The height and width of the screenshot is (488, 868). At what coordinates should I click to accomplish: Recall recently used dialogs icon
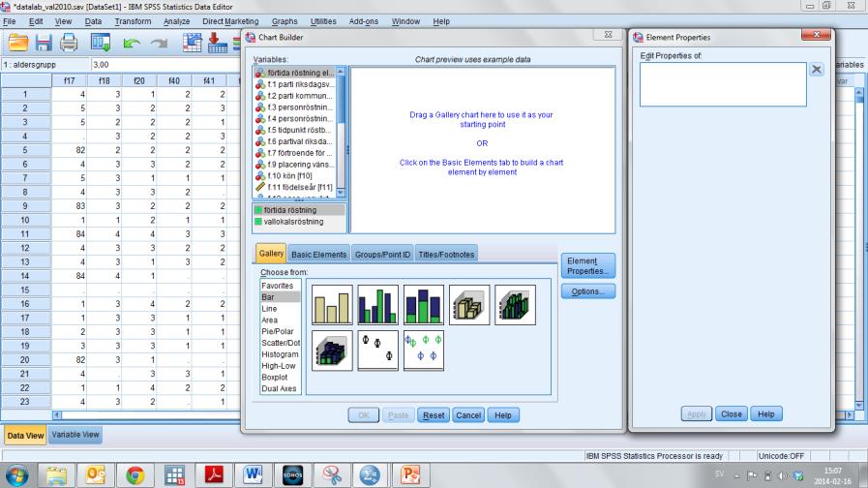pos(101,43)
